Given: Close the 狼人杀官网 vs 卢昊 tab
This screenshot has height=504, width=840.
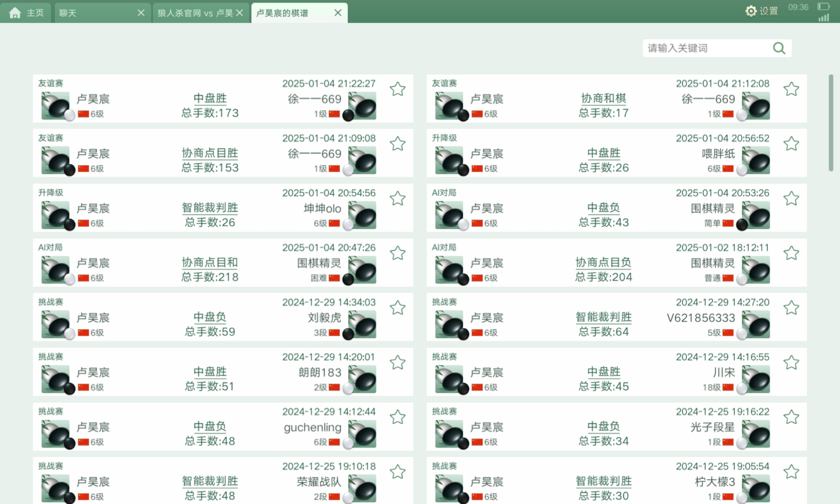Looking at the screenshot, I should coord(240,13).
